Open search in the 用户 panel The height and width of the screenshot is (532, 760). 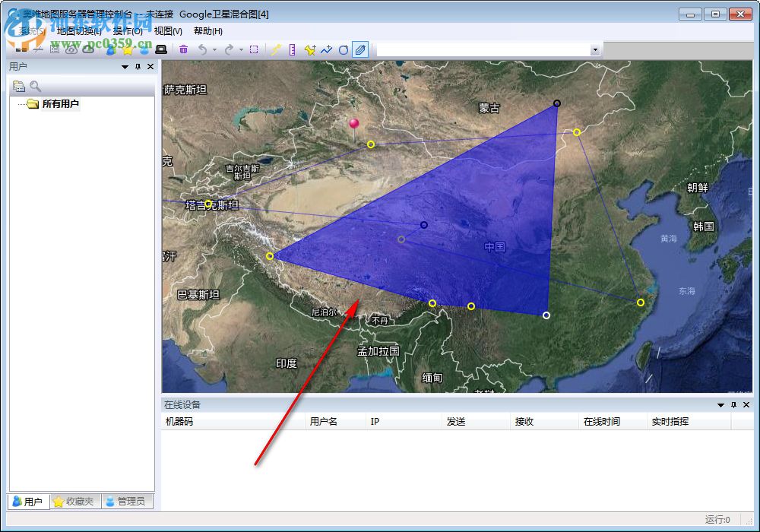(35, 86)
